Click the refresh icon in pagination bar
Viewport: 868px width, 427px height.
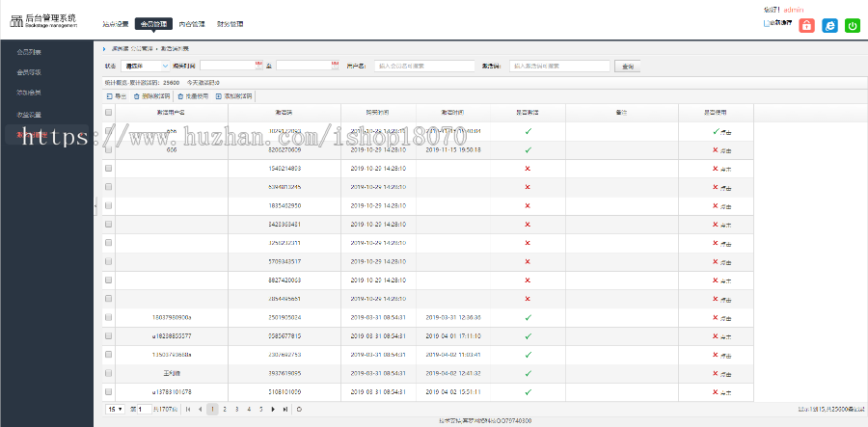300,410
